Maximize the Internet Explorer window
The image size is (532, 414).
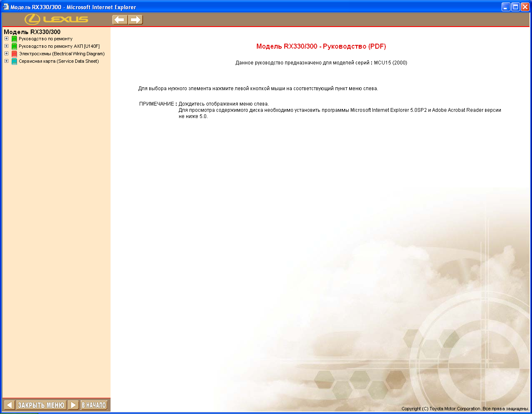click(515, 7)
